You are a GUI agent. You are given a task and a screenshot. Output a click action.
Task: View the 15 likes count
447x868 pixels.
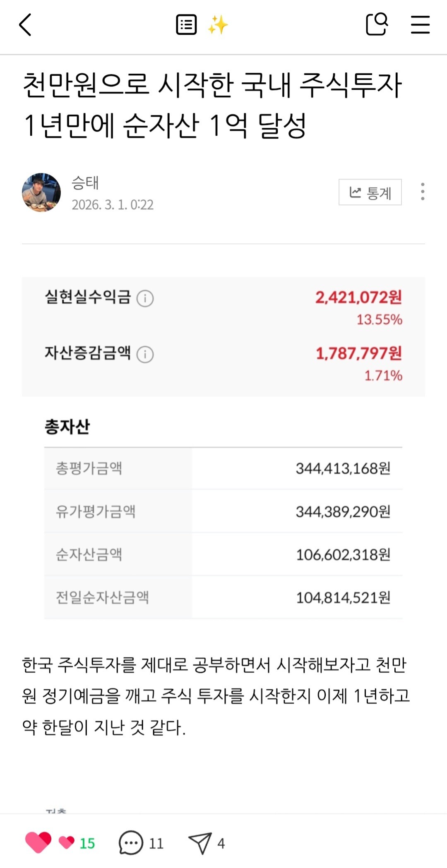[87, 843]
